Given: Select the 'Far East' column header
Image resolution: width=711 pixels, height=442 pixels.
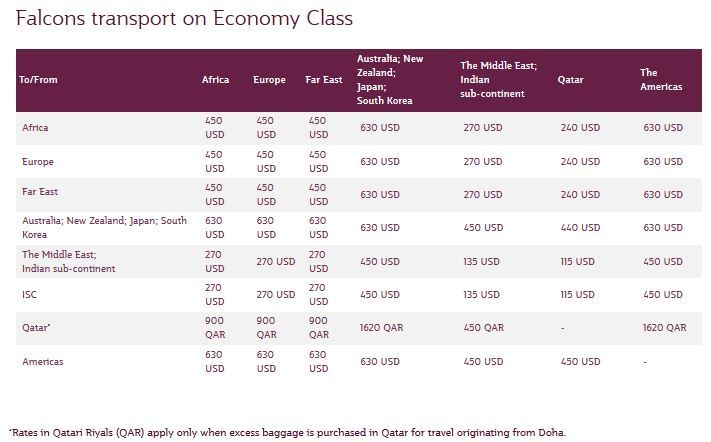Looking at the screenshot, I should coord(324,80).
